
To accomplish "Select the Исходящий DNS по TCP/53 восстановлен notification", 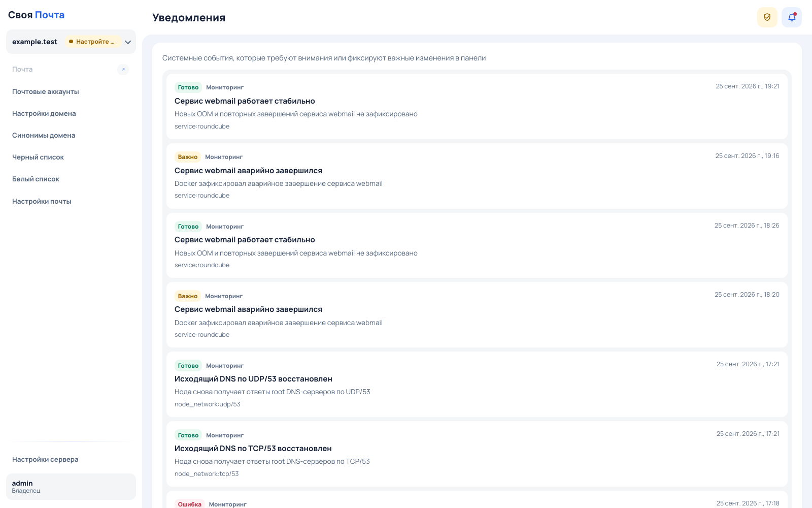I will tap(477, 454).
